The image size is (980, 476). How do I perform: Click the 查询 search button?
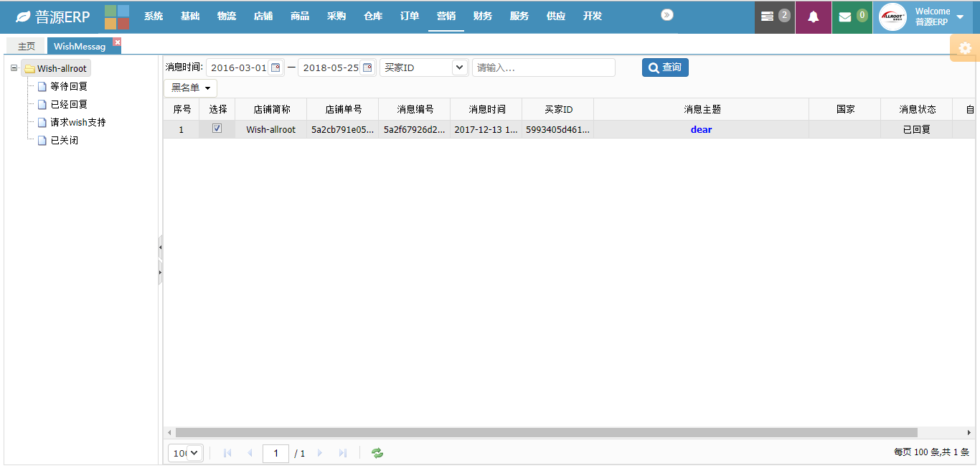[665, 67]
